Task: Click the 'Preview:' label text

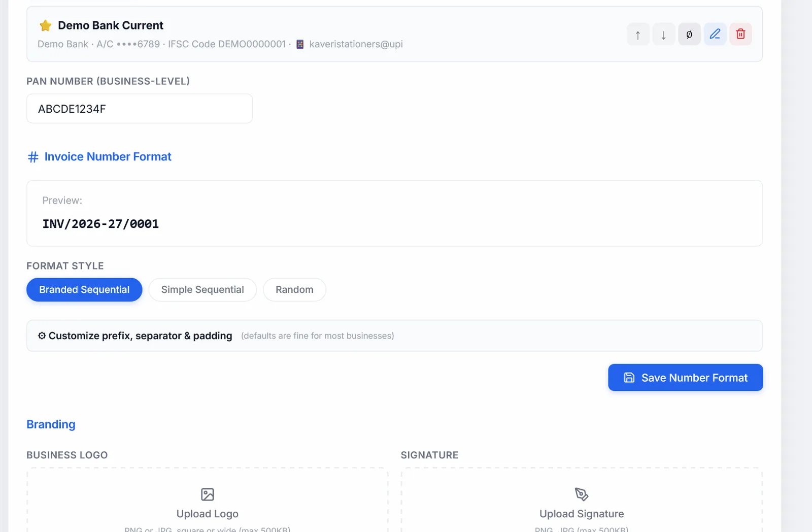Action: pos(62,201)
